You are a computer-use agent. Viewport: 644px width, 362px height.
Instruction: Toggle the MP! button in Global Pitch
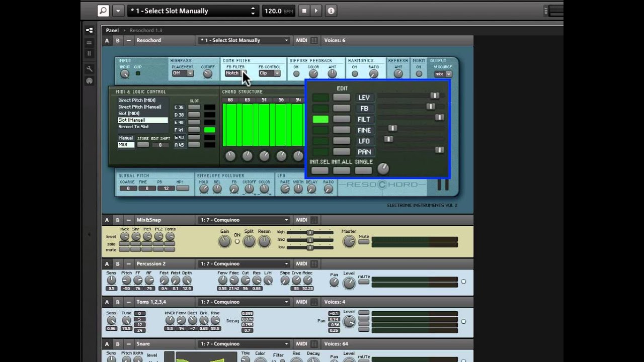[x=183, y=189]
